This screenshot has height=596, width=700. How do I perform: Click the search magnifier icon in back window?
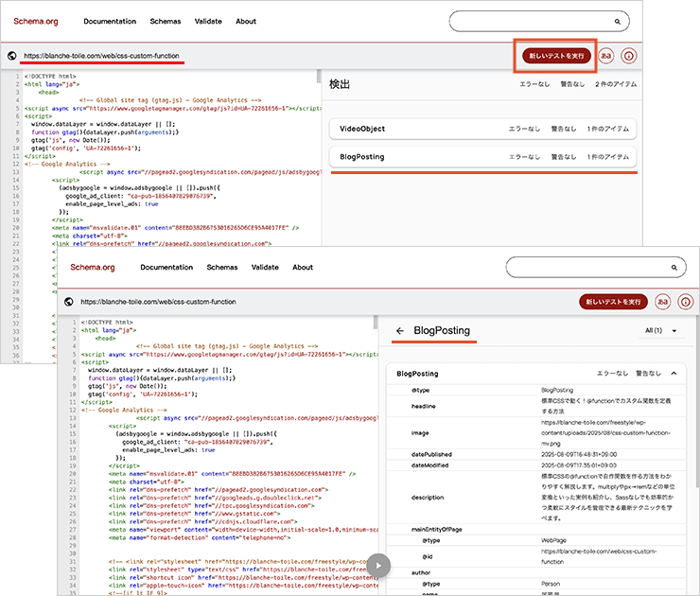[x=618, y=22]
